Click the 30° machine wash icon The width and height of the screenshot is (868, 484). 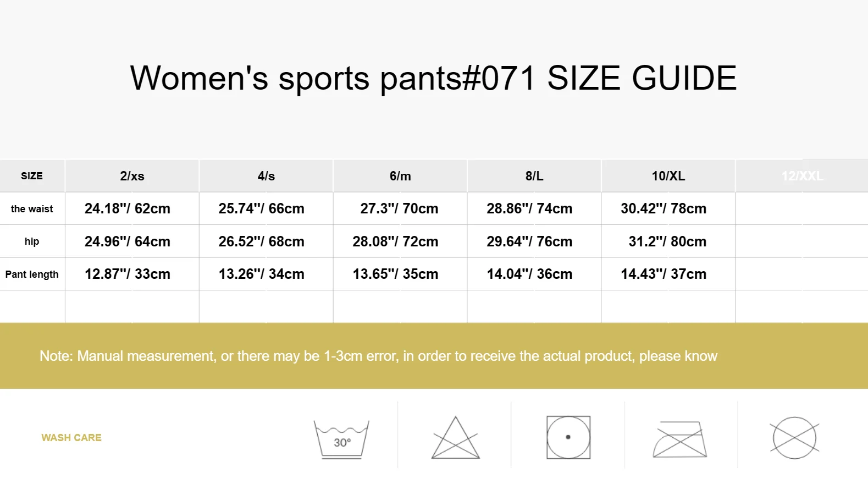pyautogui.click(x=341, y=439)
